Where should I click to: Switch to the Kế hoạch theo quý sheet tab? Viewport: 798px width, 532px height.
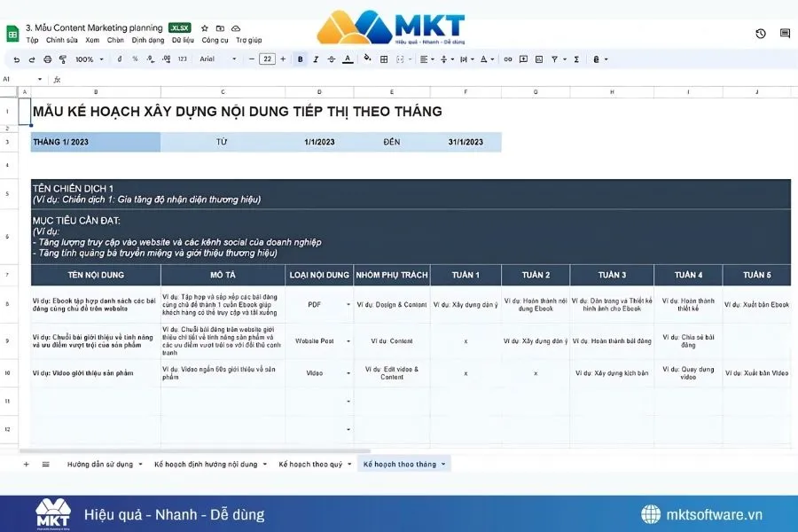(x=312, y=463)
